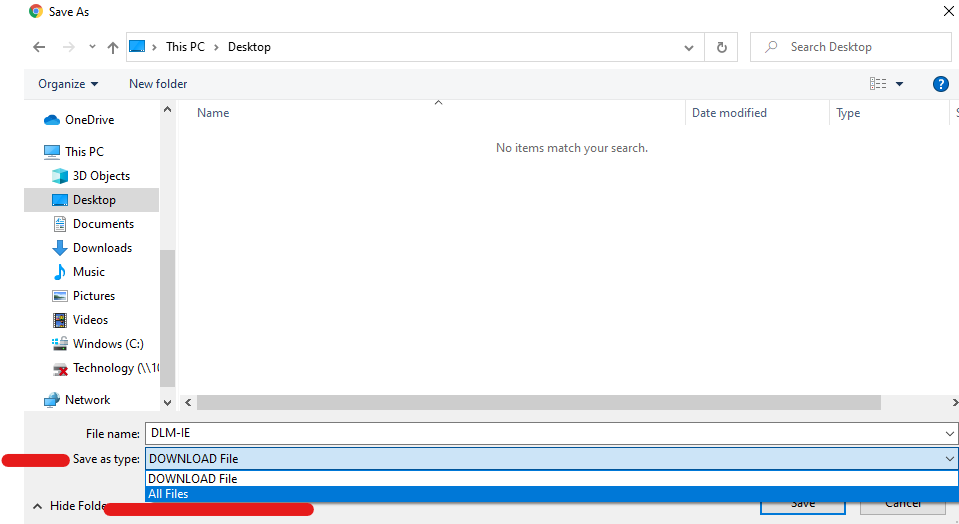Open the view options dropdown arrow
The width and height of the screenshot is (959, 524).
click(x=900, y=84)
